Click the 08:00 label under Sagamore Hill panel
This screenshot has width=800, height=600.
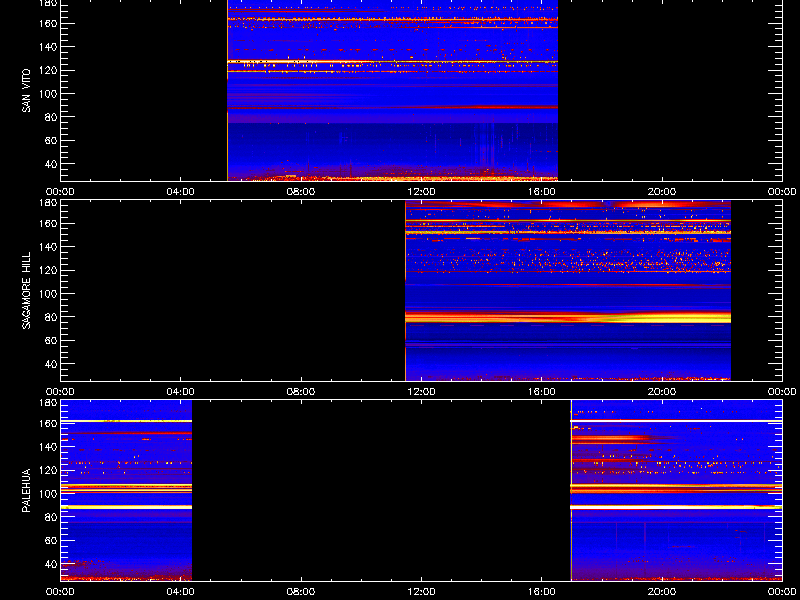(301, 392)
